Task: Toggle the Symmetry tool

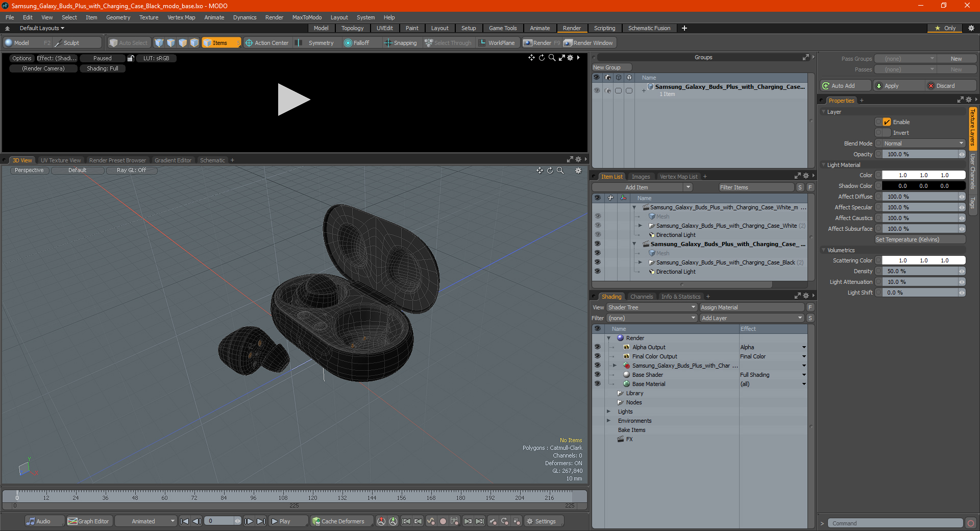Action: pos(315,43)
